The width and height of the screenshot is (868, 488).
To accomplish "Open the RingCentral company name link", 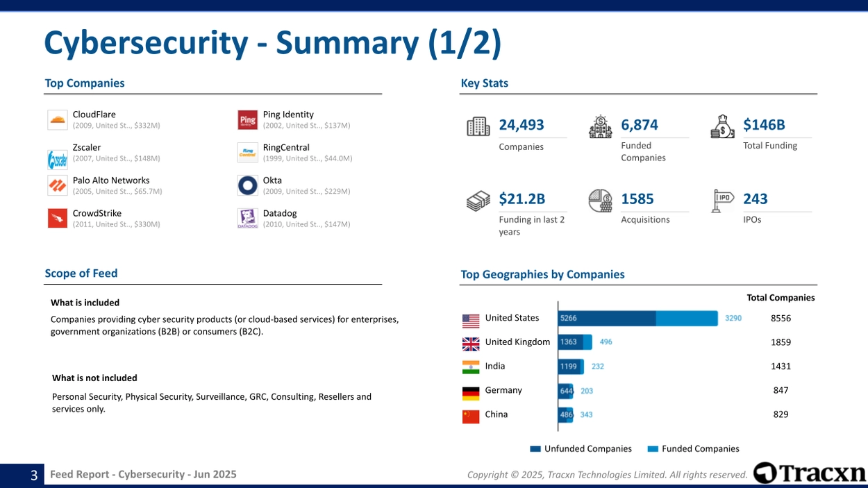I will pos(286,147).
